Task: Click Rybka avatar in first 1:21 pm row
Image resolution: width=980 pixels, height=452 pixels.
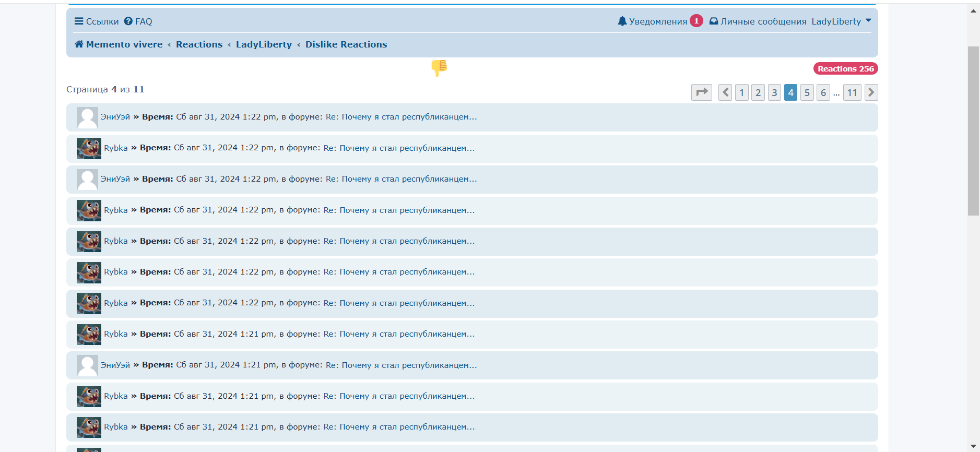Action: point(89,335)
